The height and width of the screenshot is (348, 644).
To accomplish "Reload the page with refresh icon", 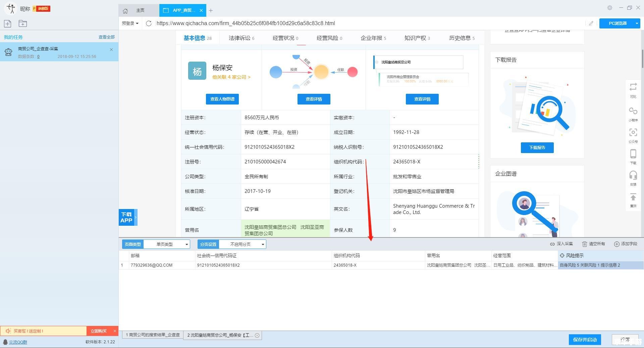I will (x=149, y=23).
